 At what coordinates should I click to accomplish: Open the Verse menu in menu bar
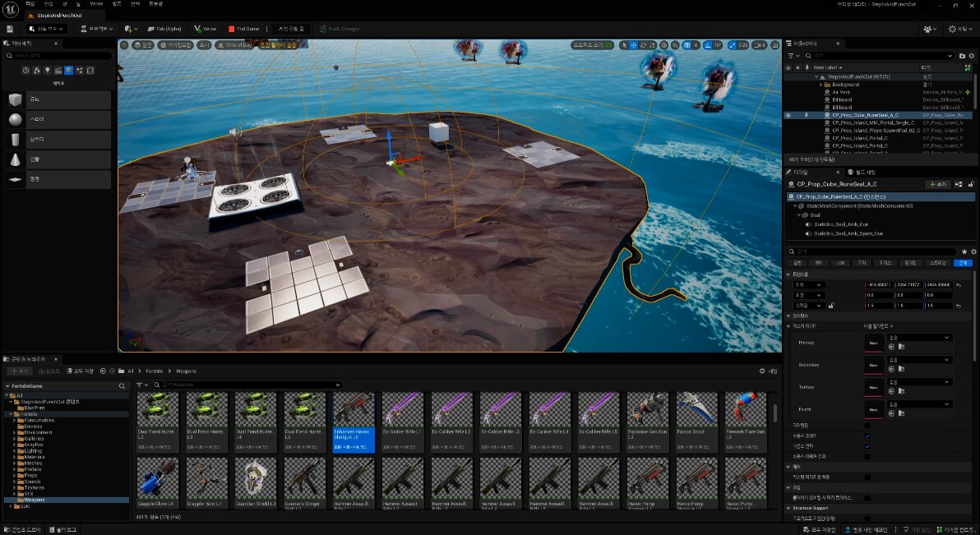(x=95, y=4)
